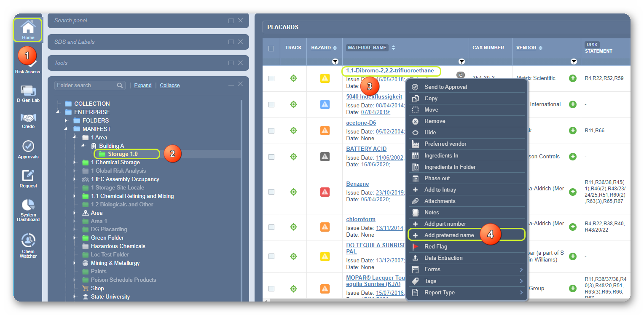Open the 1,1-Dibromo-2,2,2-trifluoroethane material link

pyautogui.click(x=390, y=71)
